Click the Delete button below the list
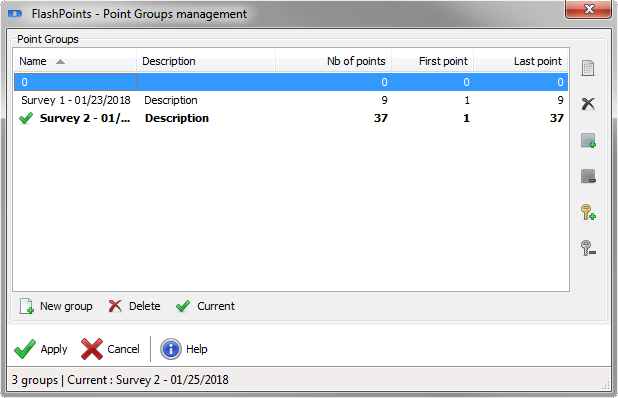Screen dimensions: 618x398 click(134, 306)
